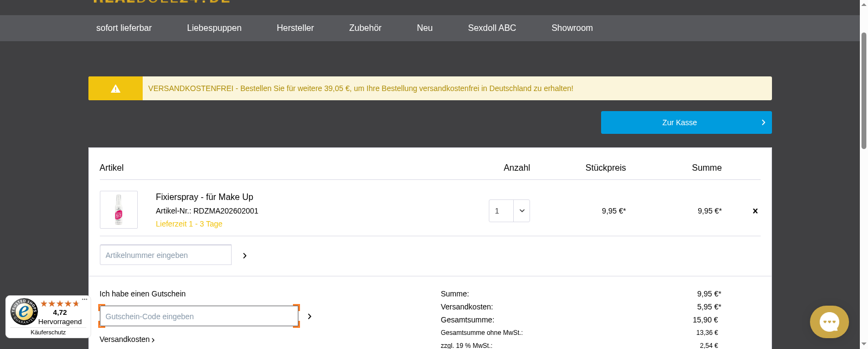
Task: Apply the voucher code with the arrow icon
Action: pyautogui.click(x=310, y=316)
